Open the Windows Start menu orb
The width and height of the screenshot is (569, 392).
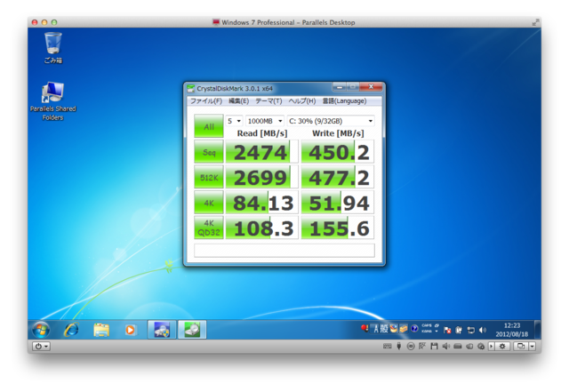pyautogui.click(x=41, y=330)
